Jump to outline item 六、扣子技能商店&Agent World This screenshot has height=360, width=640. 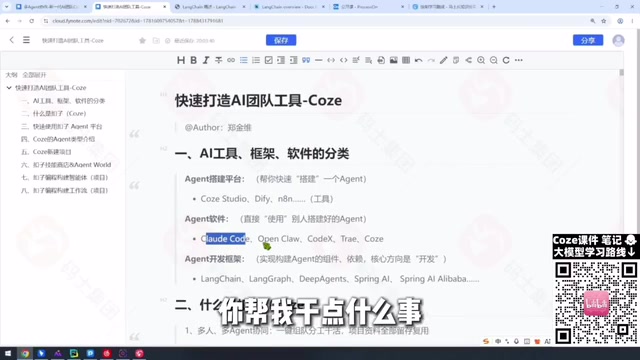pyautogui.click(x=66, y=165)
